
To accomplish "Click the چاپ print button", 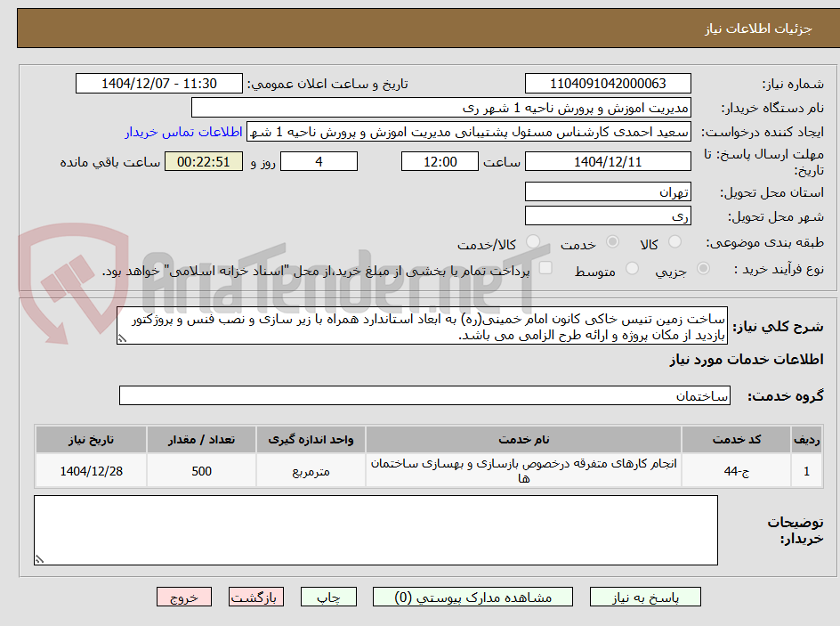I will coord(328,597).
